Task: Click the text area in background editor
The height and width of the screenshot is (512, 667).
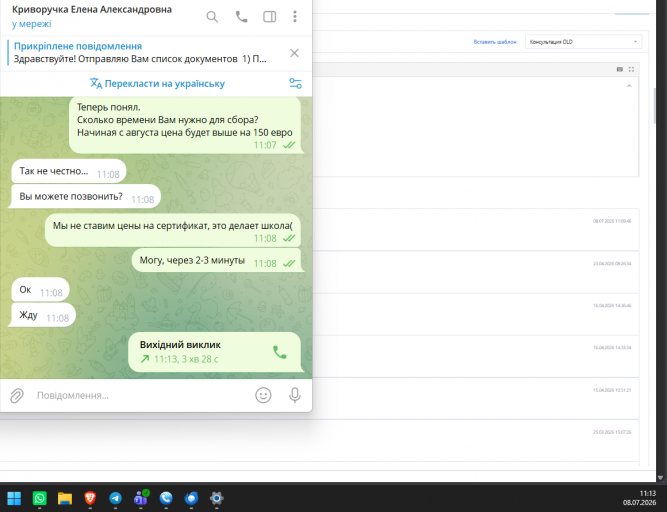Action: click(x=476, y=126)
